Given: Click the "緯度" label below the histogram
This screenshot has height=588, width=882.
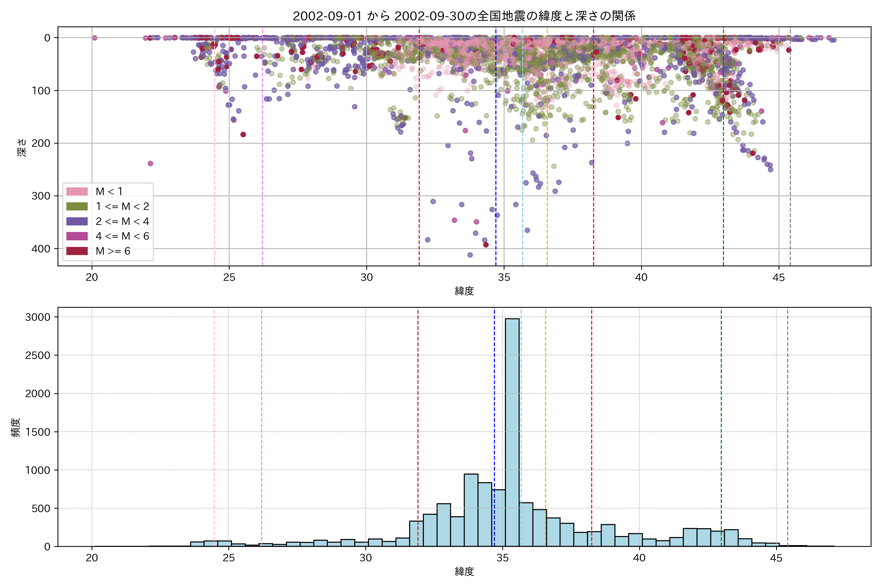Looking at the screenshot, I should coord(464,572).
